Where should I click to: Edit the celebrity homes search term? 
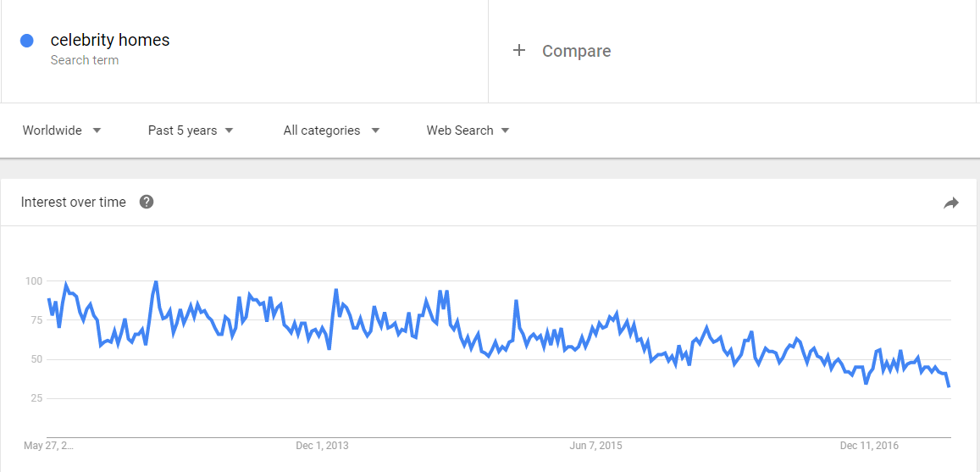pos(110,40)
